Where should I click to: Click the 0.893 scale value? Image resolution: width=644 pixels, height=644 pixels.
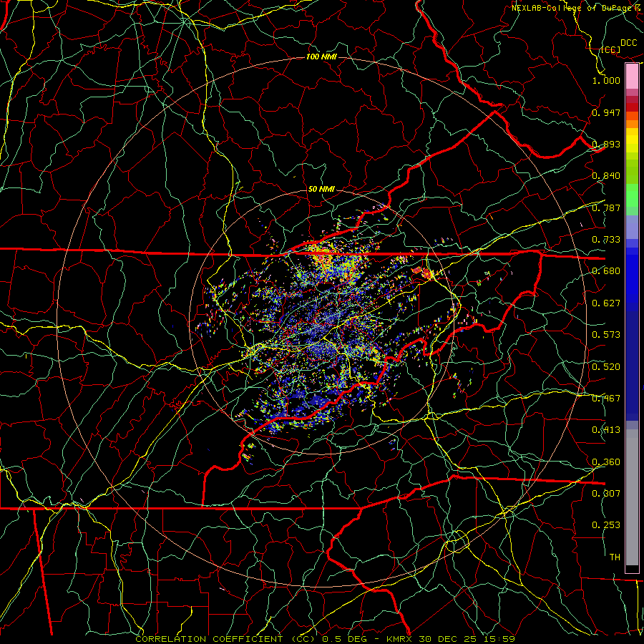tap(606, 144)
